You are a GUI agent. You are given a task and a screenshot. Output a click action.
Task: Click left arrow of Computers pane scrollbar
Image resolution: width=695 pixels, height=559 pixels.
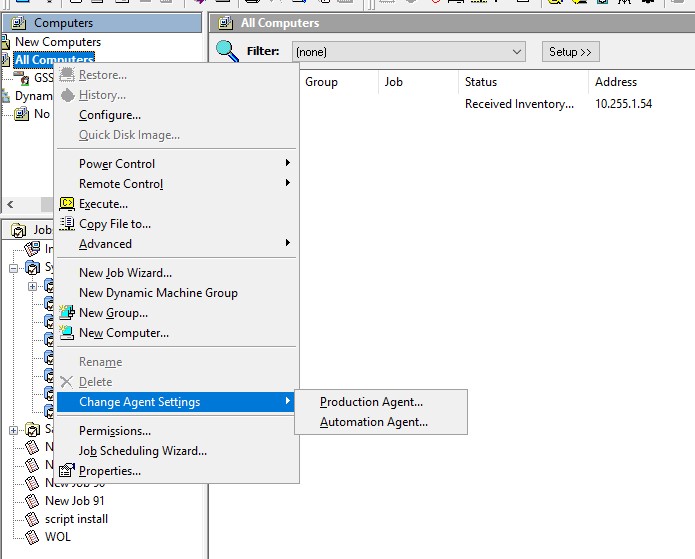point(10,205)
